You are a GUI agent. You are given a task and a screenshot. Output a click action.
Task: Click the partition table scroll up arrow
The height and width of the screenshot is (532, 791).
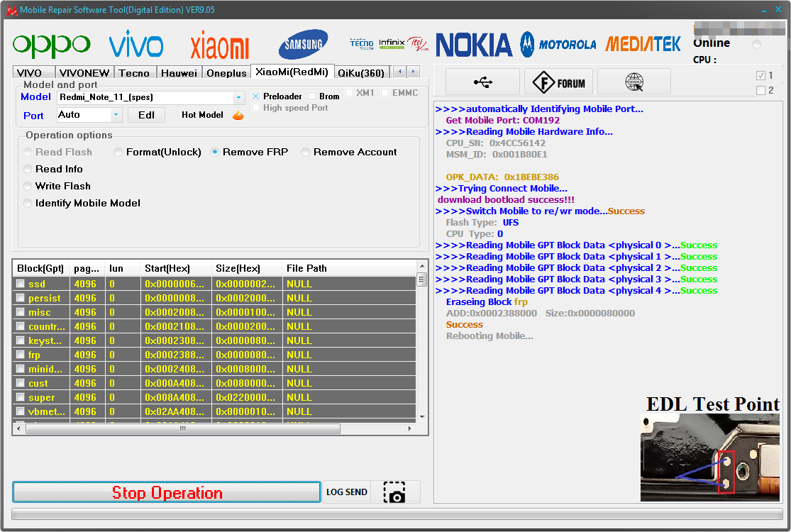click(422, 266)
